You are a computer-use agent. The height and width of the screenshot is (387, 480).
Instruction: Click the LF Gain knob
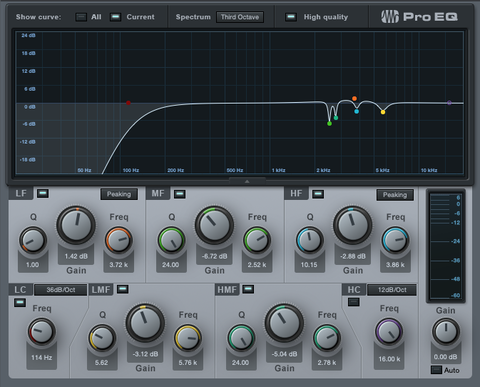[76, 225]
